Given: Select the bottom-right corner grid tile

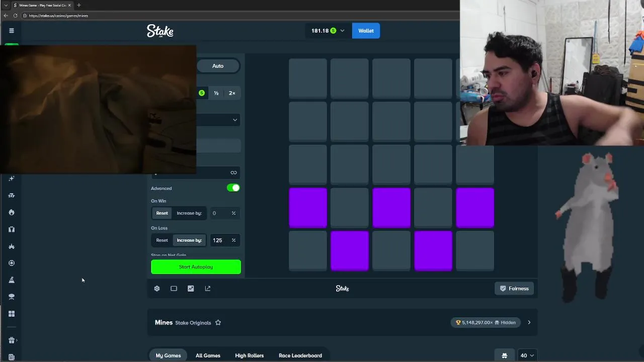Looking at the screenshot, I should 475,251.
